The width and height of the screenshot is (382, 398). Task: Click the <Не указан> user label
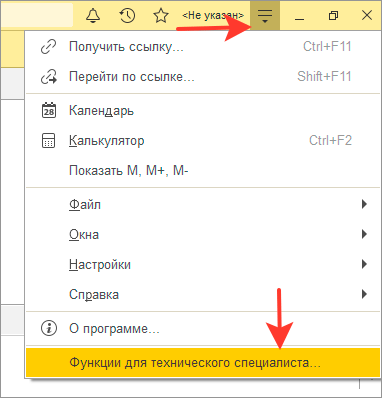(213, 15)
